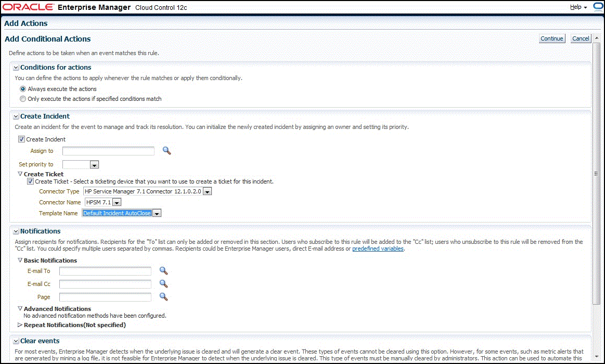Toggle the Create Ticket checkbox
This screenshot has height=364, width=605.
[x=31, y=181]
